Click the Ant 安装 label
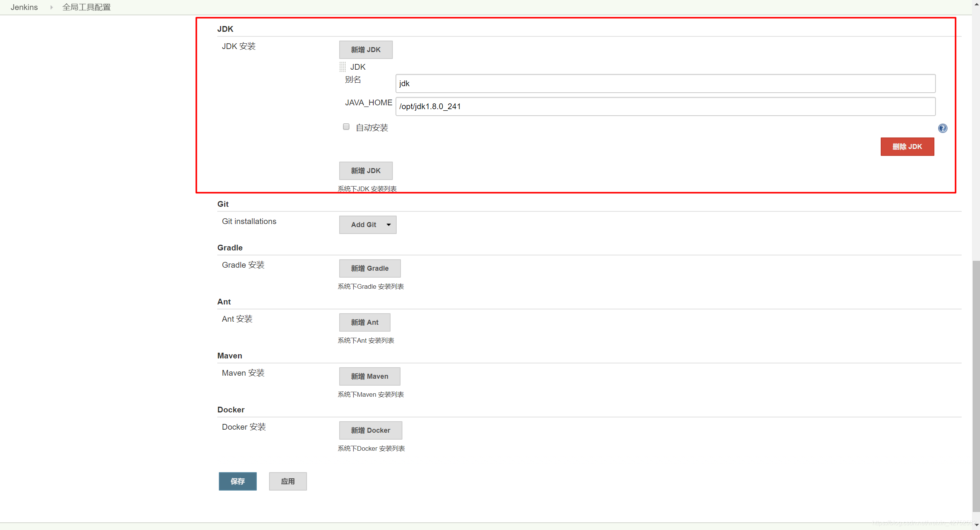 [237, 319]
